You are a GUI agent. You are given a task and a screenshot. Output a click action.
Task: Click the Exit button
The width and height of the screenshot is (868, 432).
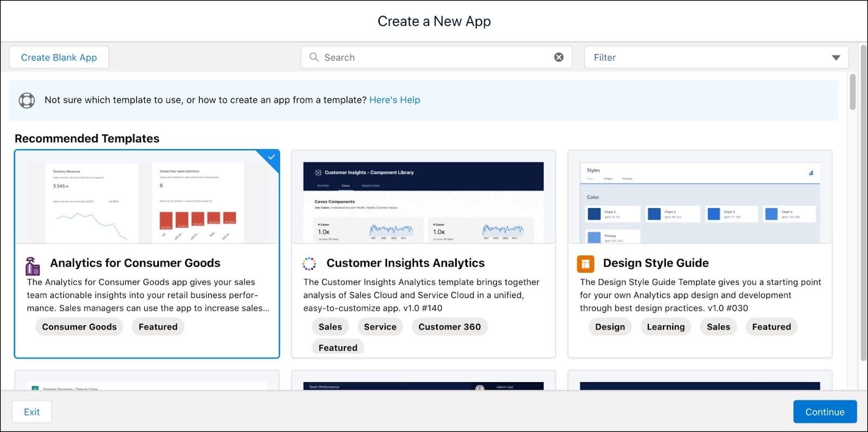(32, 412)
